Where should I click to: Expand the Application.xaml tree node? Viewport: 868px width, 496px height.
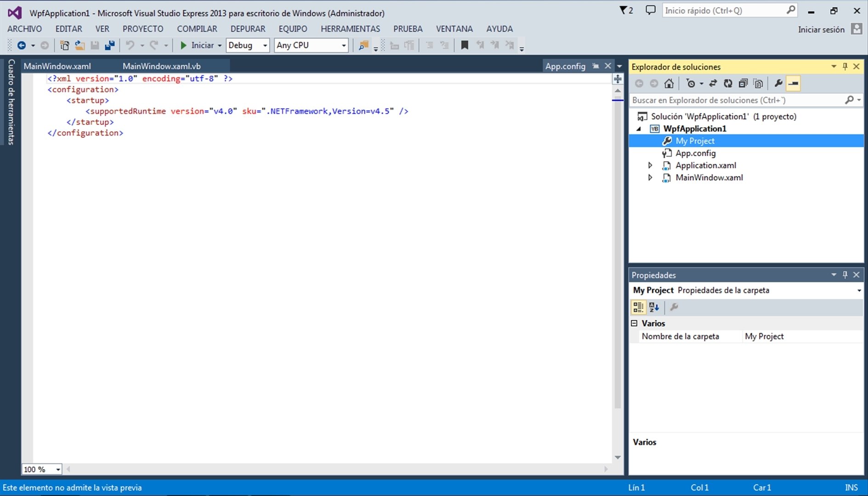click(650, 165)
